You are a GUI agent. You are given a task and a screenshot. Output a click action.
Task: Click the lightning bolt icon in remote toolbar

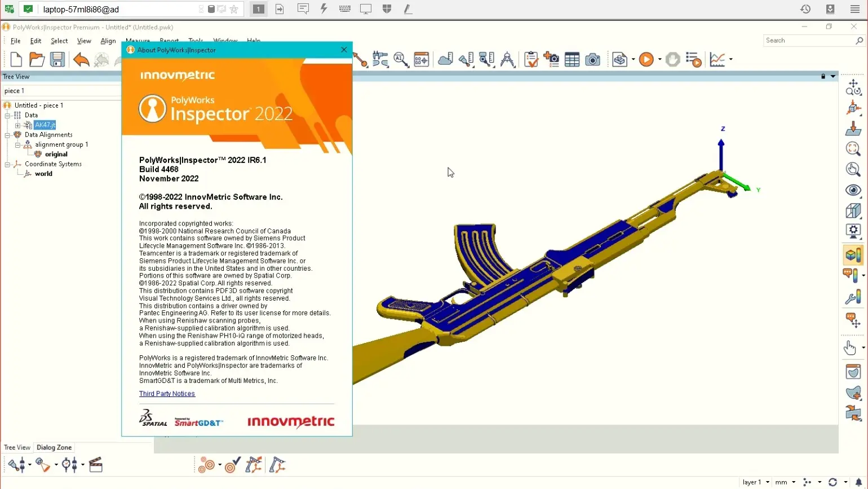click(324, 8)
